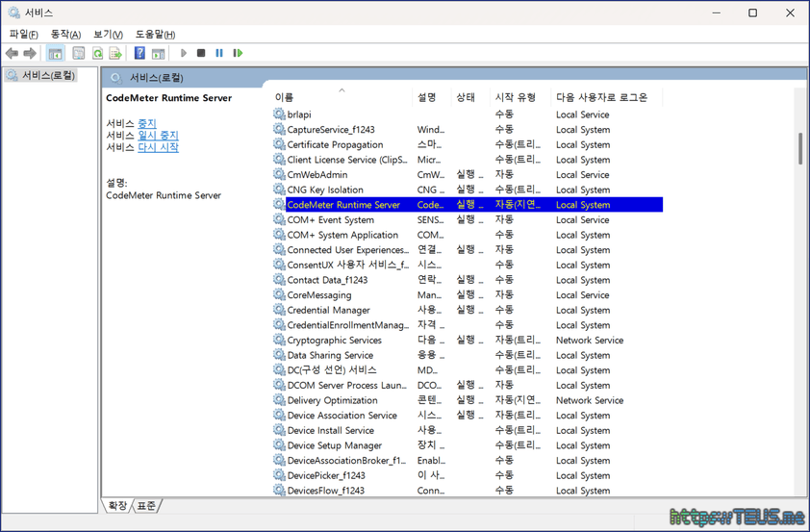Click the Stop Service square icon
This screenshot has width=810, height=532.
click(x=201, y=54)
